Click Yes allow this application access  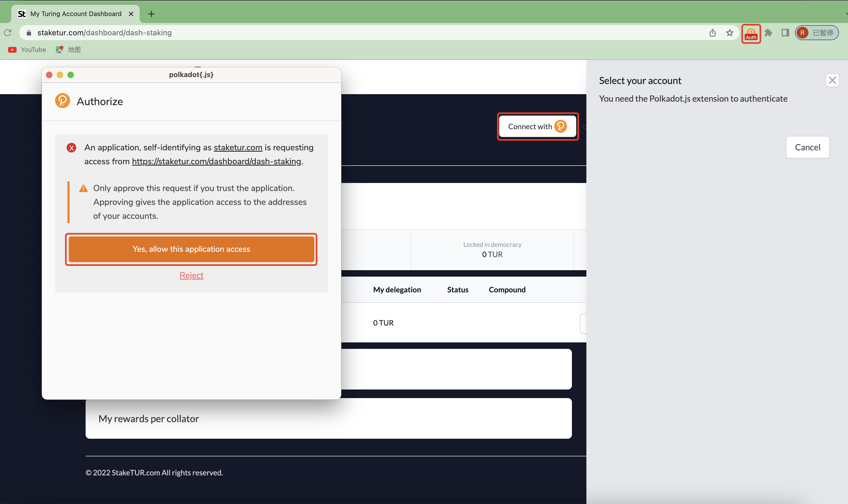click(x=191, y=249)
